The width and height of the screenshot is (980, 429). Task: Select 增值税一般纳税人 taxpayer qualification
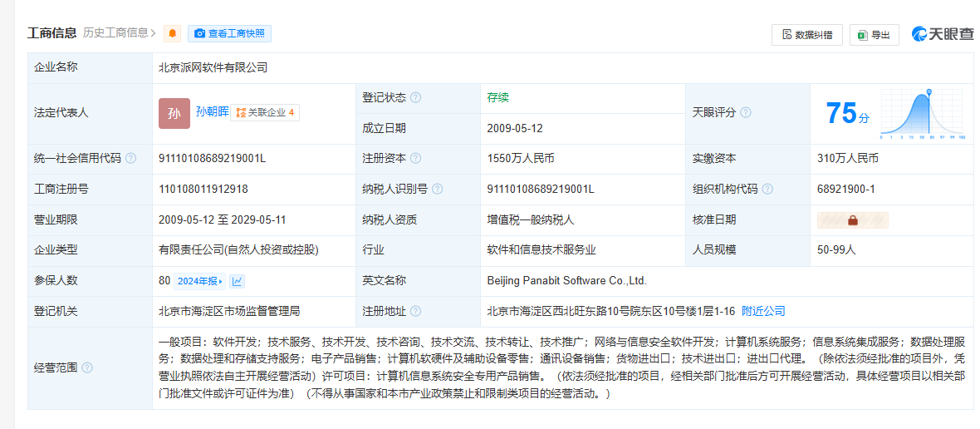click(530, 220)
